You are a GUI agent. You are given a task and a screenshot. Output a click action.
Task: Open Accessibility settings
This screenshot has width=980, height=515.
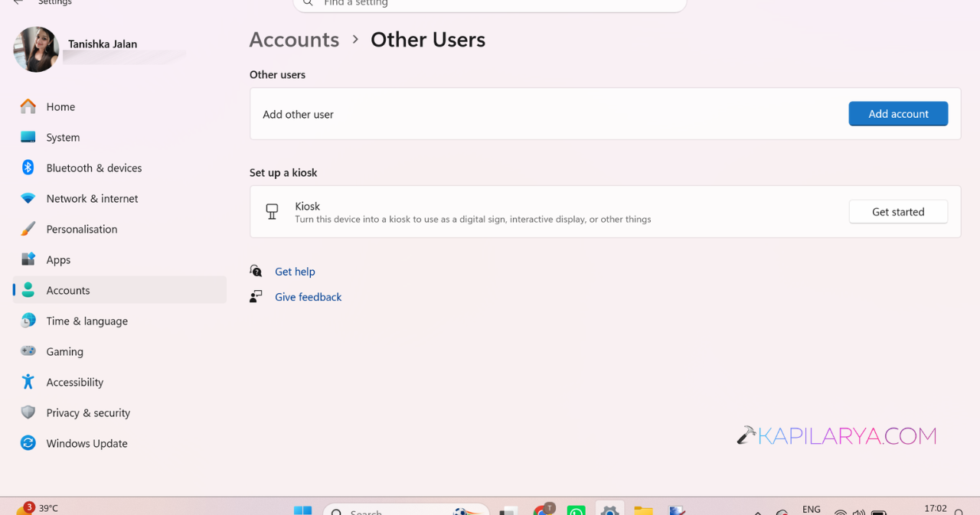tap(119, 382)
